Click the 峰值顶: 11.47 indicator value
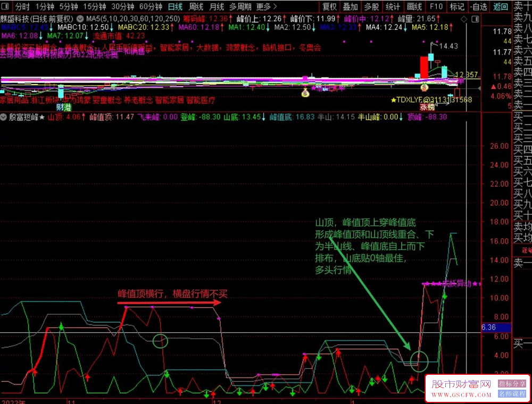This screenshot has height=404, width=532. tap(112, 117)
